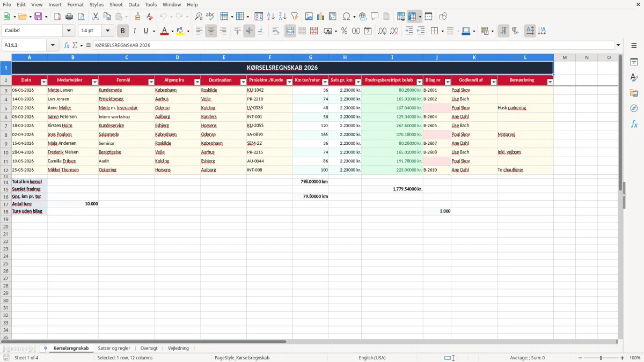Image resolution: width=644 pixels, height=362 pixels.
Task: Open the Dato column filter dropdown
Action: click(44, 82)
